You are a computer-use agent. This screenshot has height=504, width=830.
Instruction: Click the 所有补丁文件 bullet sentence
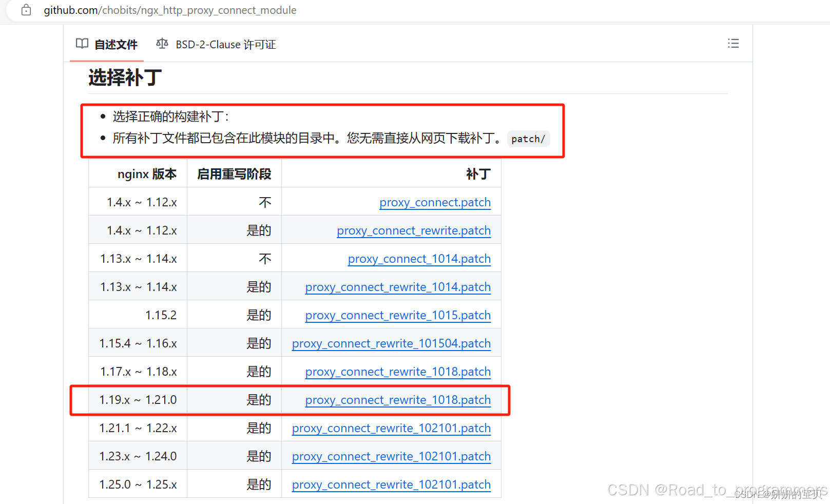[307, 138]
